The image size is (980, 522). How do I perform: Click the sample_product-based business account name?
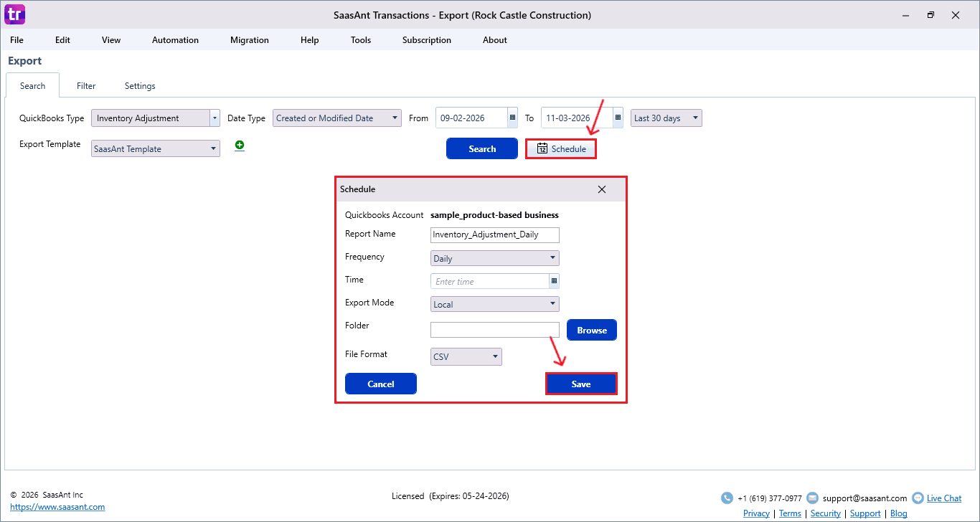[x=494, y=215]
